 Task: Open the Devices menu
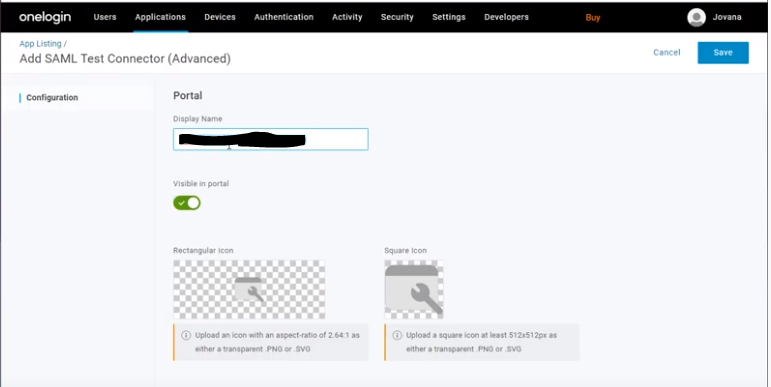point(220,17)
